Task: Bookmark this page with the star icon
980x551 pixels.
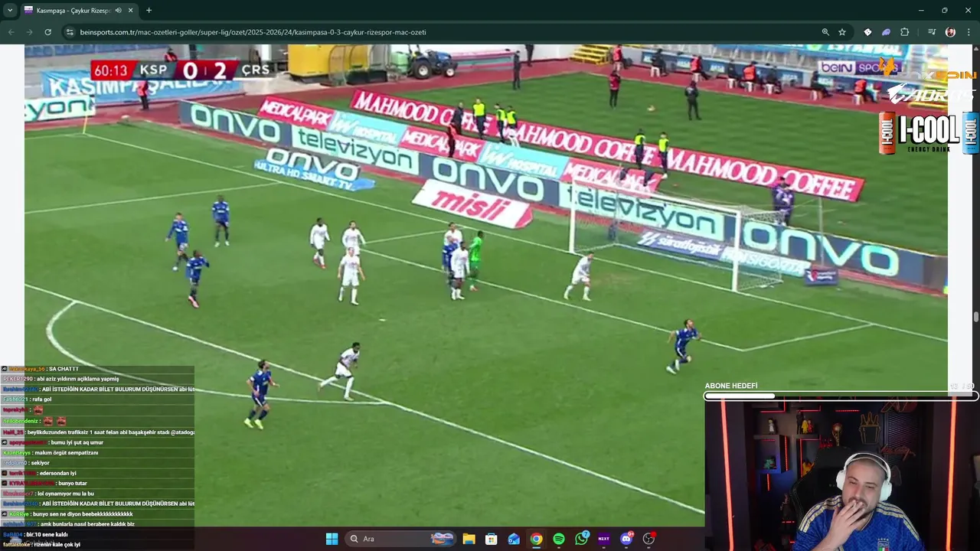Action: (x=842, y=32)
